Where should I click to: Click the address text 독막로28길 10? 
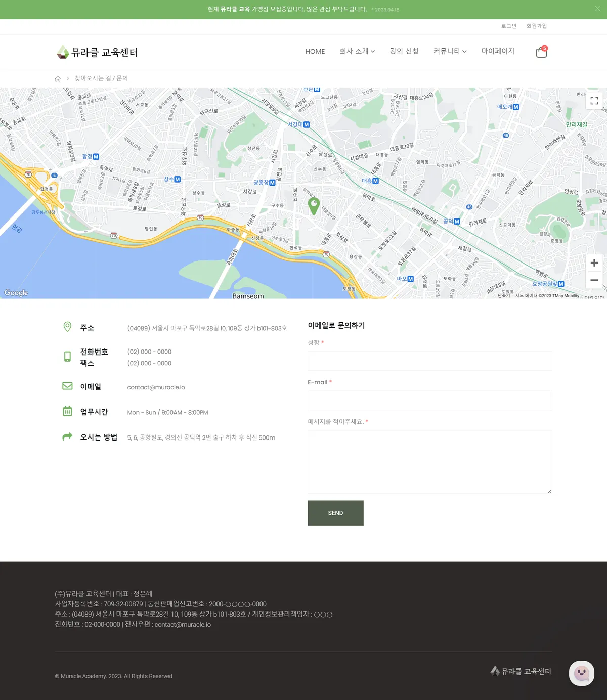coord(206,328)
